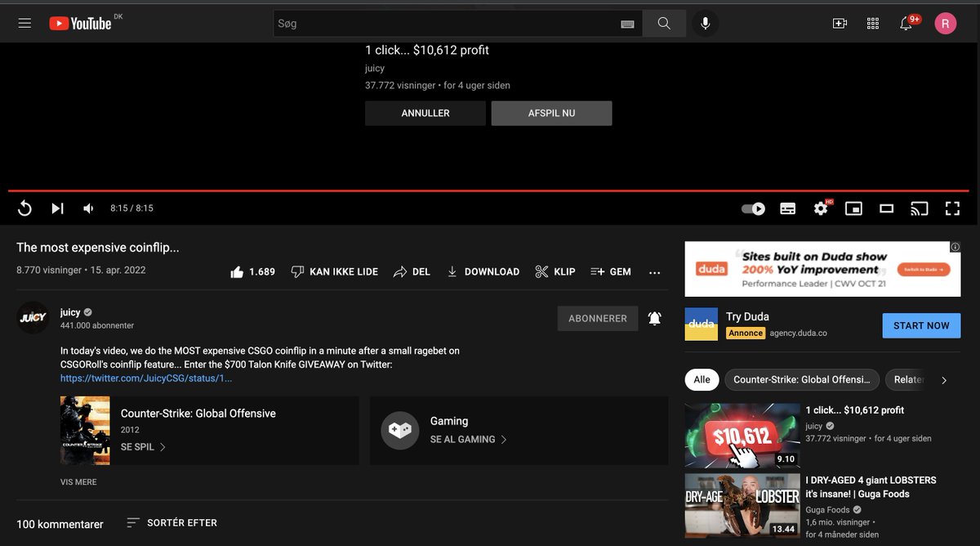Viewport: 980px width, 546px height.
Task: Open juicy channel name link
Action: (70, 312)
